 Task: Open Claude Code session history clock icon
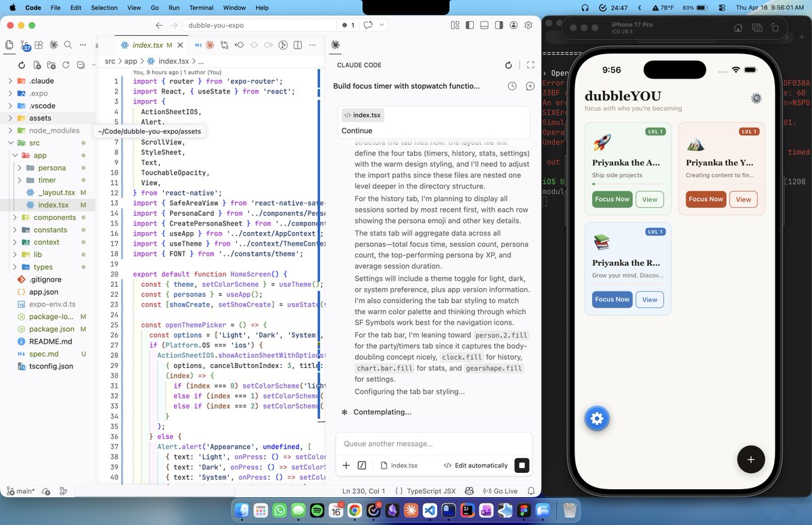(512, 86)
